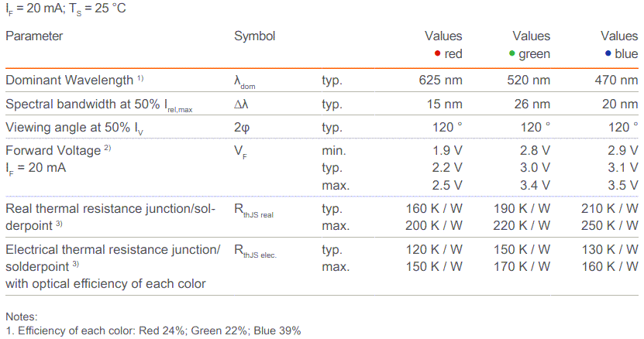The width and height of the screenshot is (644, 339).
Task: Click the Symbol column header
Action: coord(254,36)
